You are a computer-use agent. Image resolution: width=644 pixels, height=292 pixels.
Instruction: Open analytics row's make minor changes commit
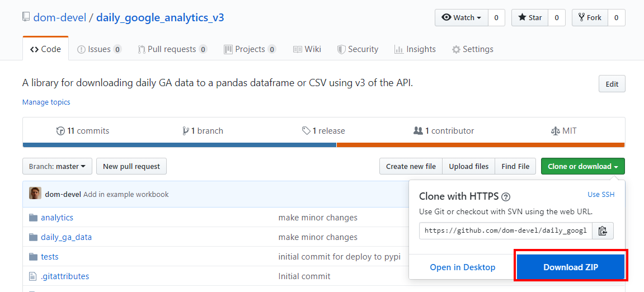pyautogui.click(x=318, y=218)
